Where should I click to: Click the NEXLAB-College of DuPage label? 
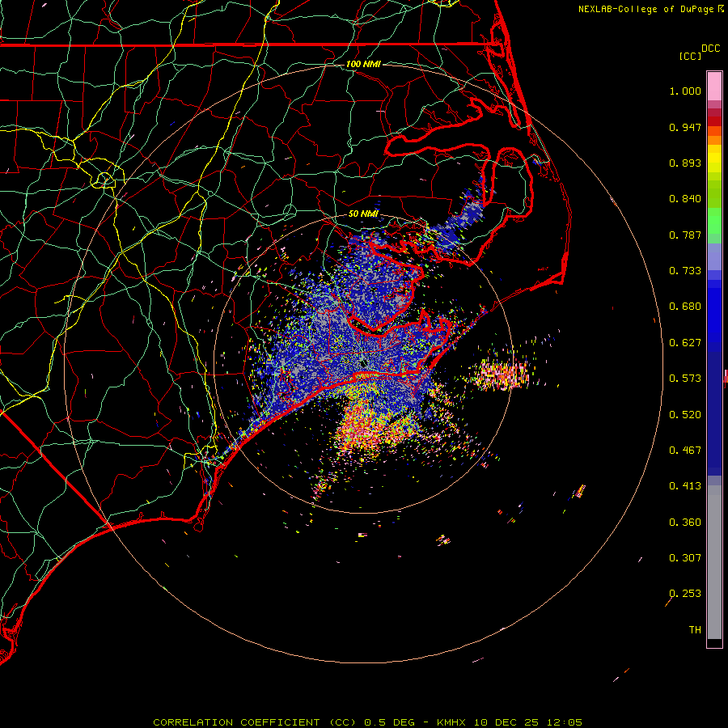[x=646, y=9]
